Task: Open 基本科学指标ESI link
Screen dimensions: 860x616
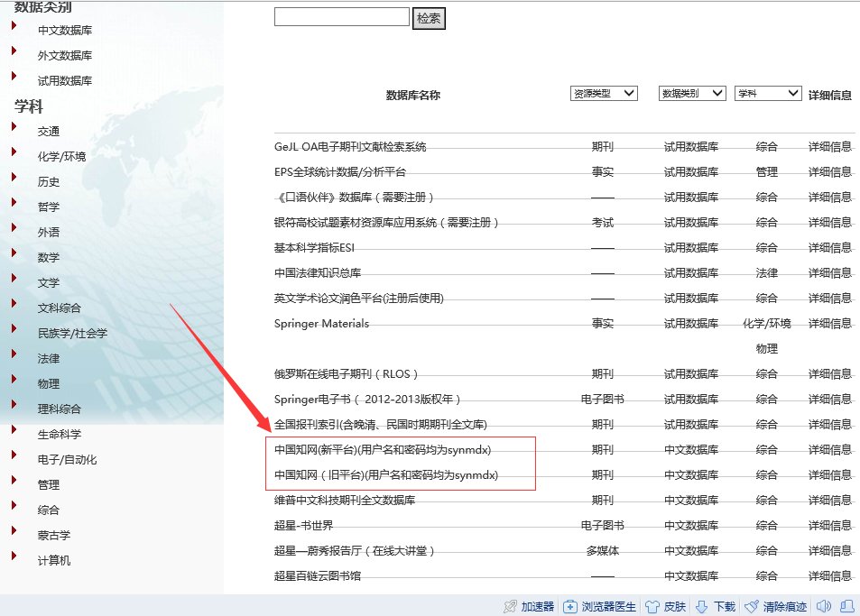Action: 314,247
